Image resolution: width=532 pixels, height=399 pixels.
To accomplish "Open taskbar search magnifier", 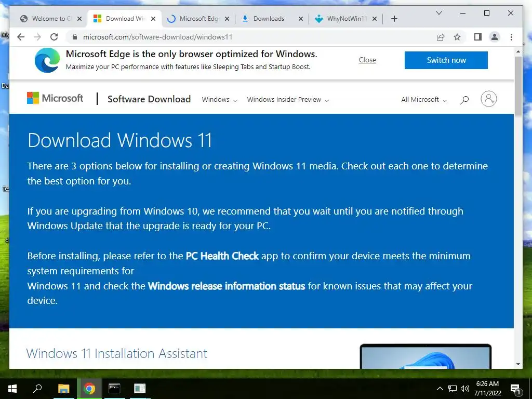I will coord(37,388).
